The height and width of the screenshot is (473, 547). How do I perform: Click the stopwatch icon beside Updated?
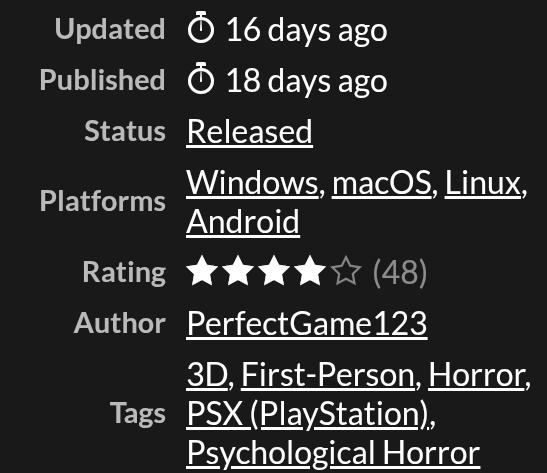[201, 27]
